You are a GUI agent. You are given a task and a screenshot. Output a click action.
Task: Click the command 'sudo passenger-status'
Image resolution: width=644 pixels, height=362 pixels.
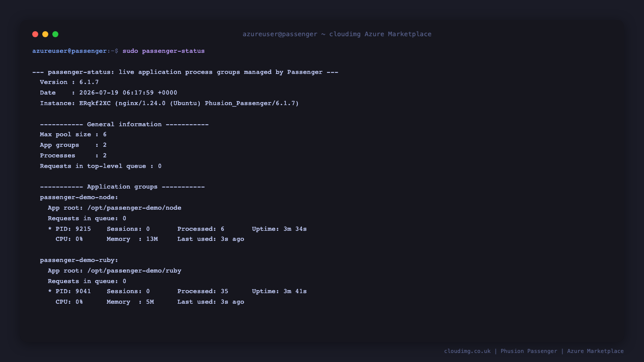click(x=164, y=51)
